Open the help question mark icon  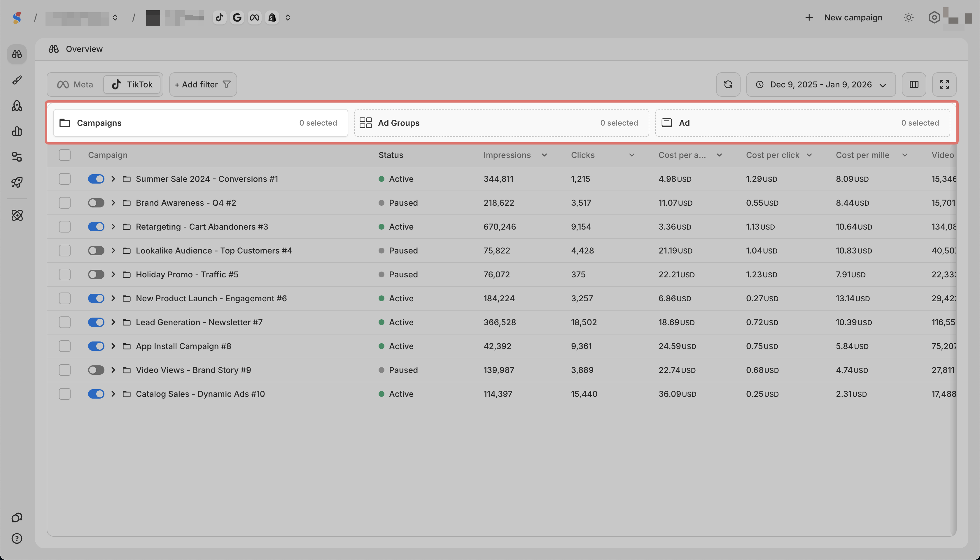pos(17,538)
